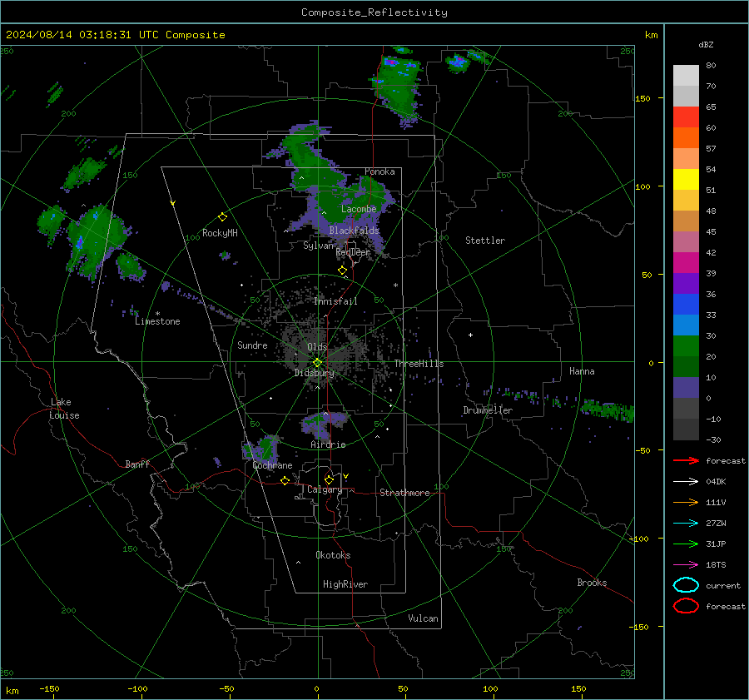
Task: Click the Olds town label
Action: click(317, 347)
